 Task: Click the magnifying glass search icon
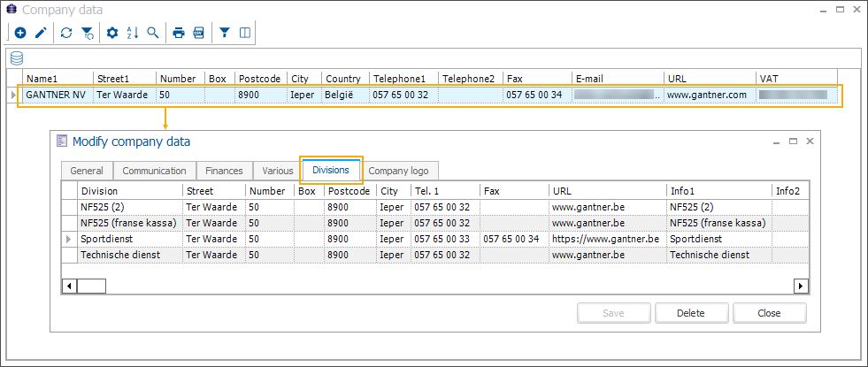153,34
